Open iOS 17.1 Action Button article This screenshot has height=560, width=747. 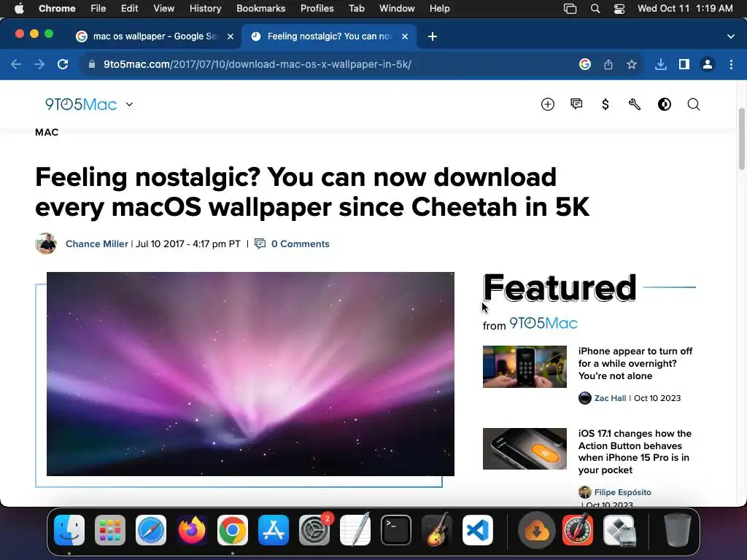tap(635, 451)
